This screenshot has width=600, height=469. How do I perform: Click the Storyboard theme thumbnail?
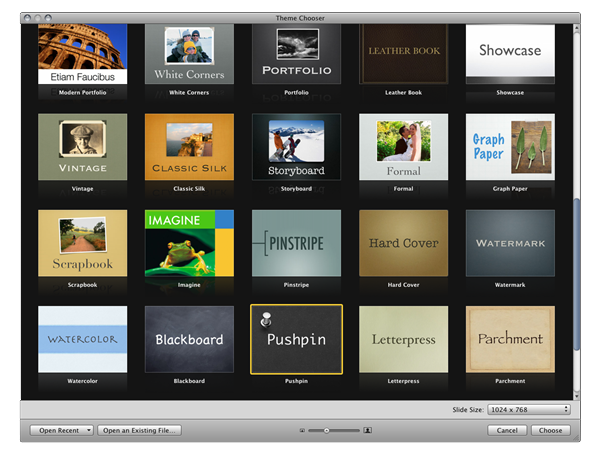(x=296, y=146)
